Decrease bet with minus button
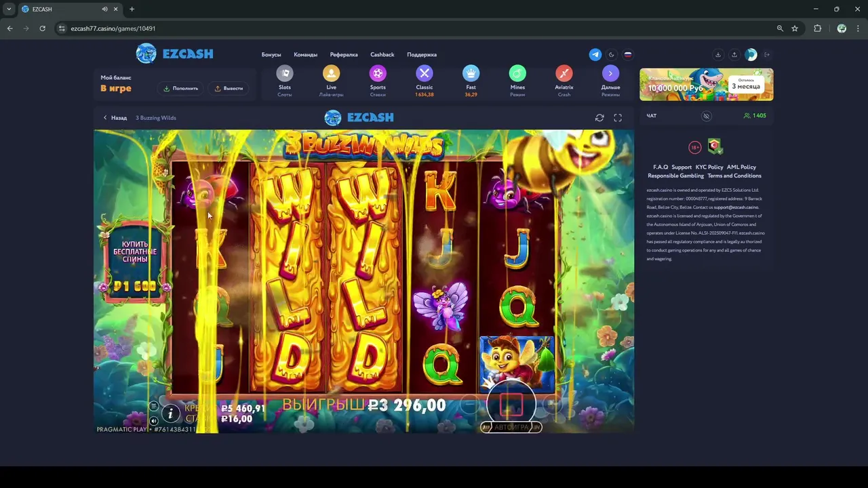Image resolution: width=868 pixels, height=488 pixels. coord(469,405)
